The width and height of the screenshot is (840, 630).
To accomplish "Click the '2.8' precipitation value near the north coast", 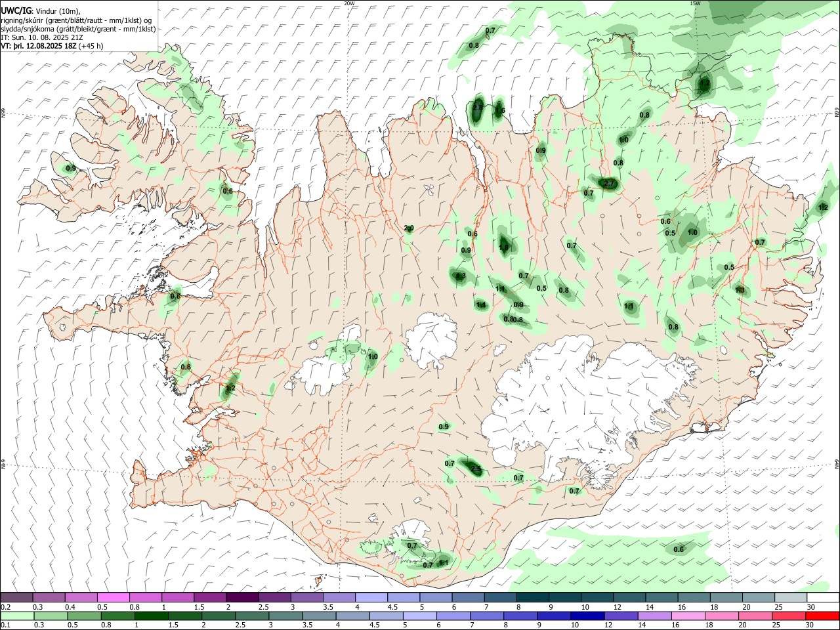I will (478, 108).
